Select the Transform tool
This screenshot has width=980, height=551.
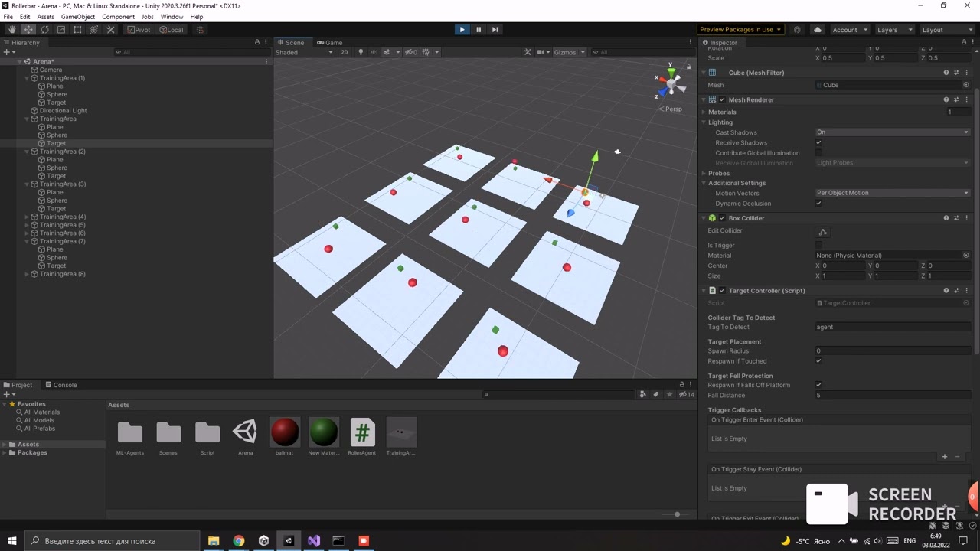(94, 30)
